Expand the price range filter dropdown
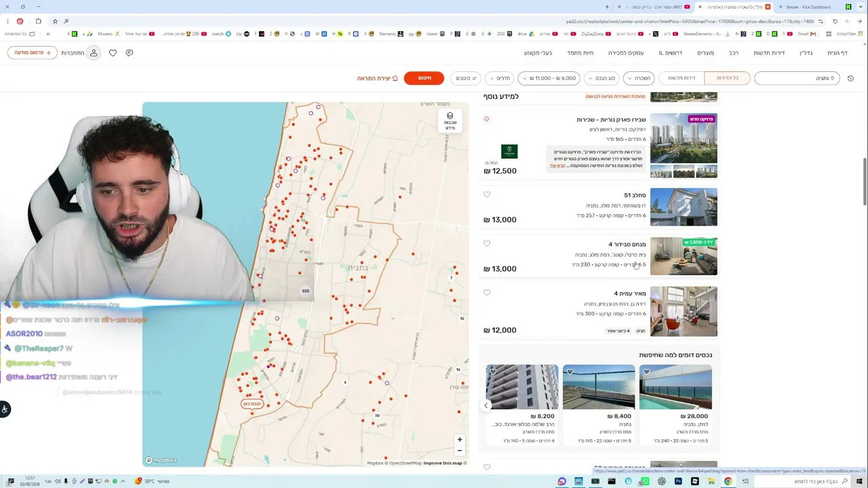 point(549,79)
